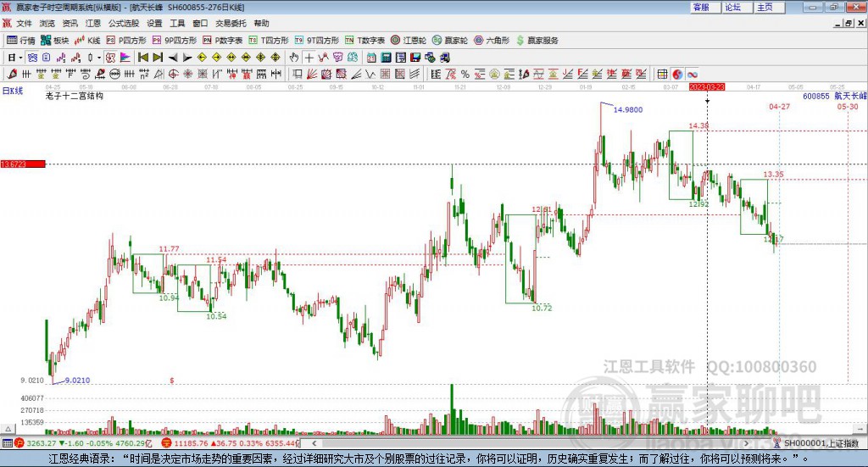Click the save disk icon in the toolbar
The image size is (868, 467).
(415, 58)
